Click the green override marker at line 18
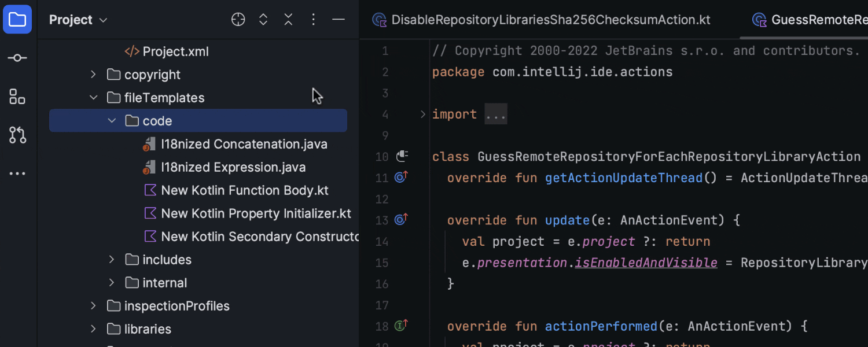The width and height of the screenshot is (868, 347). pos(400,326)
